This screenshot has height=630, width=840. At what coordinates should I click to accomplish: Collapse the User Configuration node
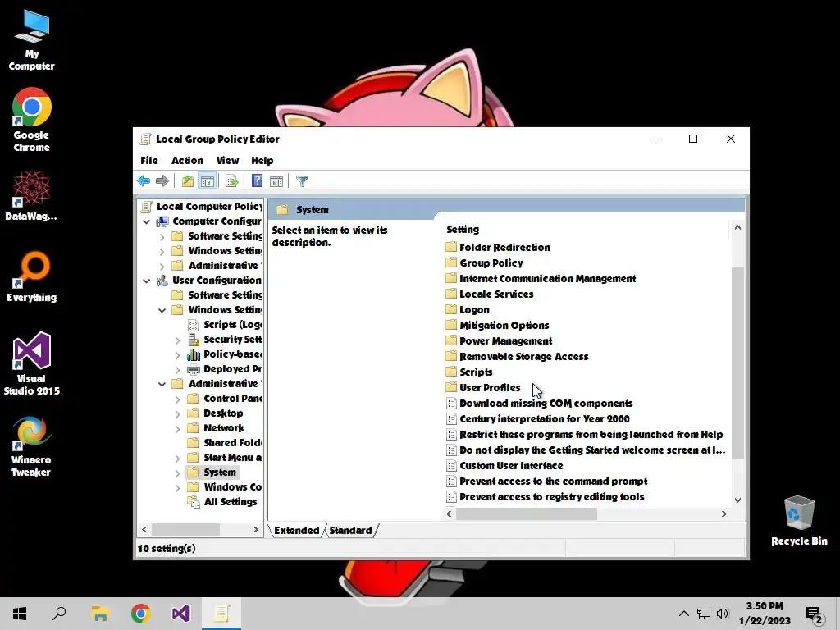(146, 281)
